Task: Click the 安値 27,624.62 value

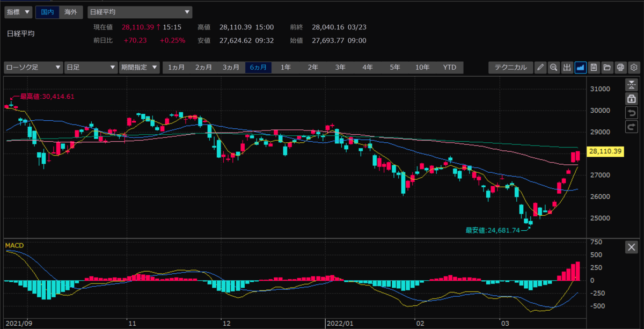Action: click(x=236, y=40)
